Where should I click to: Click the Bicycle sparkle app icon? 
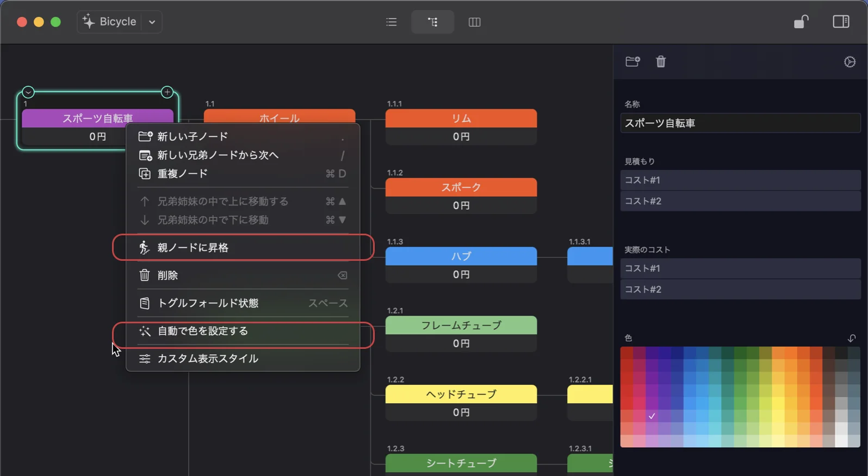[88, 21]
